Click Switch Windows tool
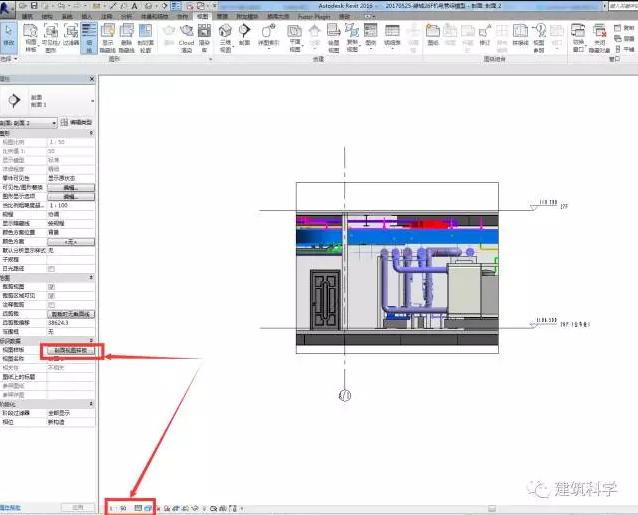Screen dimensions: 638x515 (578, 37)
